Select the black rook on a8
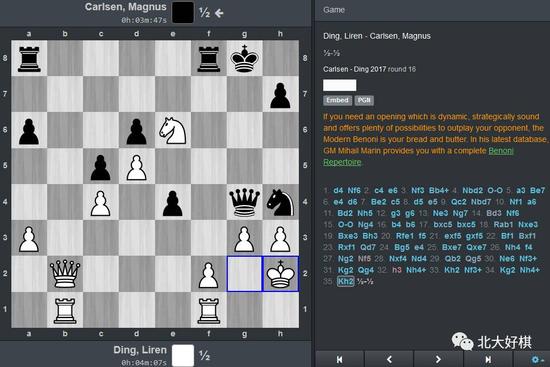 point(29,58)
